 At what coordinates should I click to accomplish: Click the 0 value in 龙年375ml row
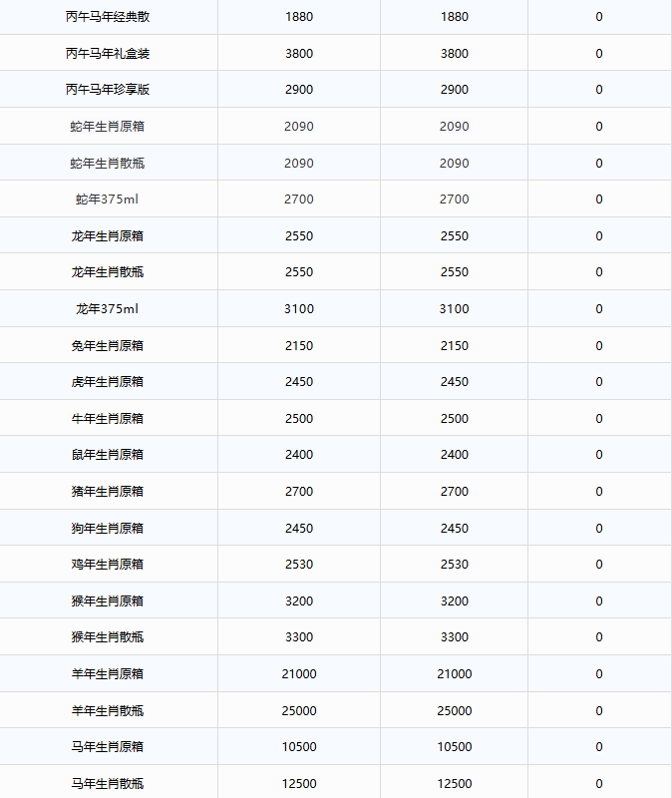(599, 309)
